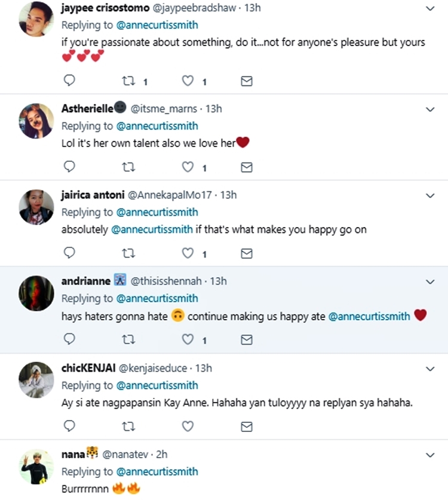Reply to andrianne's tweet
The height and width of the screenshot is (500, 448).
(x=69, y=339)
